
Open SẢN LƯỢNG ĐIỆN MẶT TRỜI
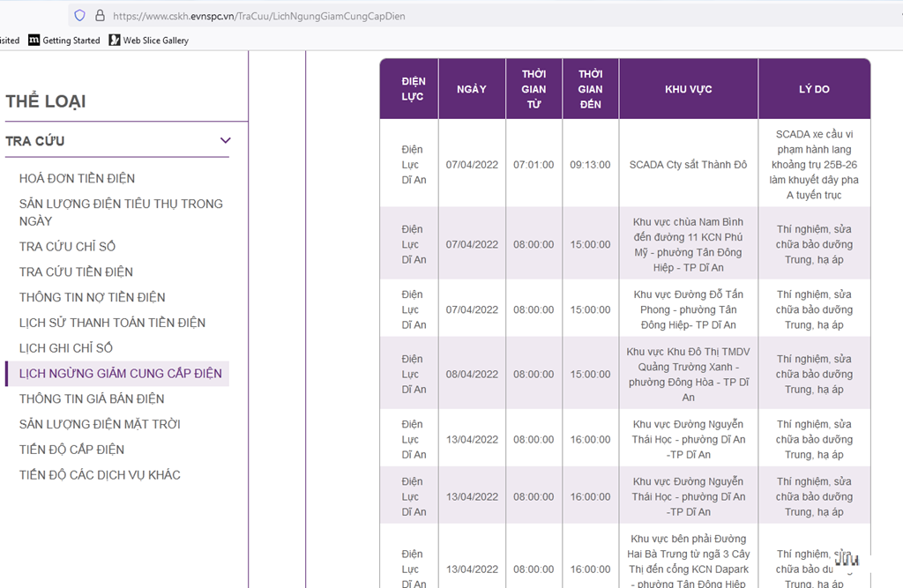pyautogui.click(x=100, y=424)
